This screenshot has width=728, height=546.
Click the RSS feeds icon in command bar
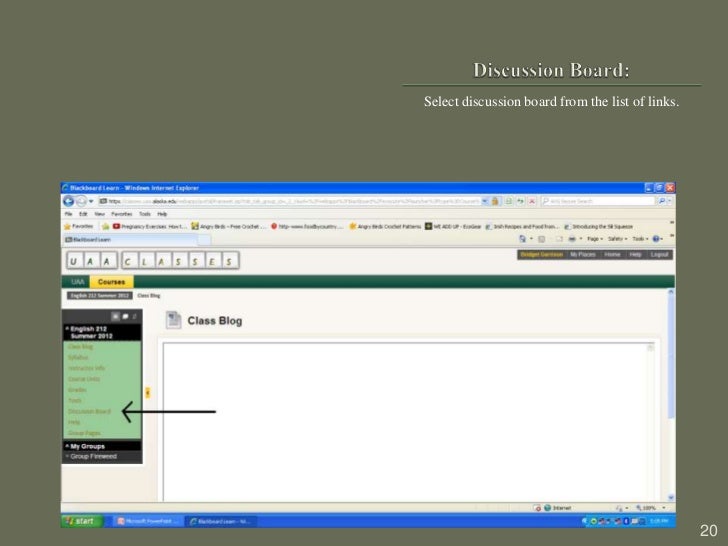pos(541,239)
